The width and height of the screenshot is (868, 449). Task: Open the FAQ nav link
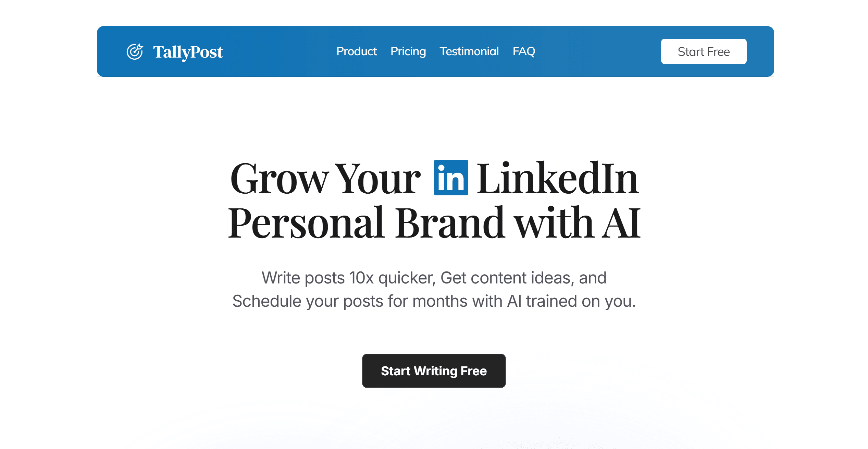[x=524, y=51]
